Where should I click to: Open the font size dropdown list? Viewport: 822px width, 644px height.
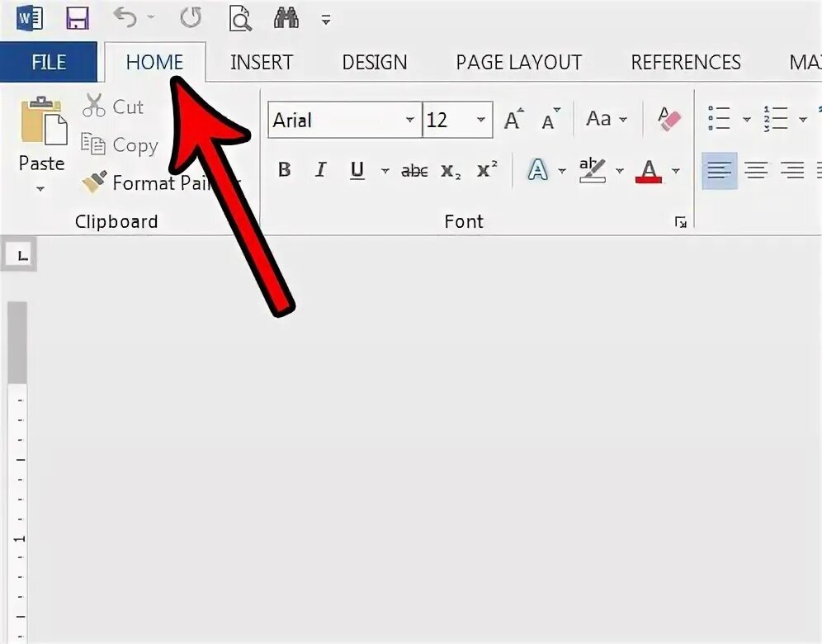tap(481, 120)
